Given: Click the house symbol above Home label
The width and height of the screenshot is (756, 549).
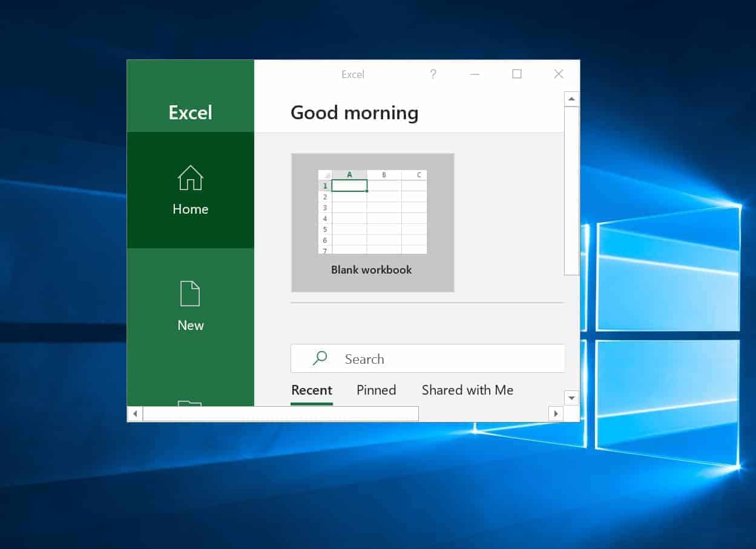Looking at the screenshot, I should (190, 178).
